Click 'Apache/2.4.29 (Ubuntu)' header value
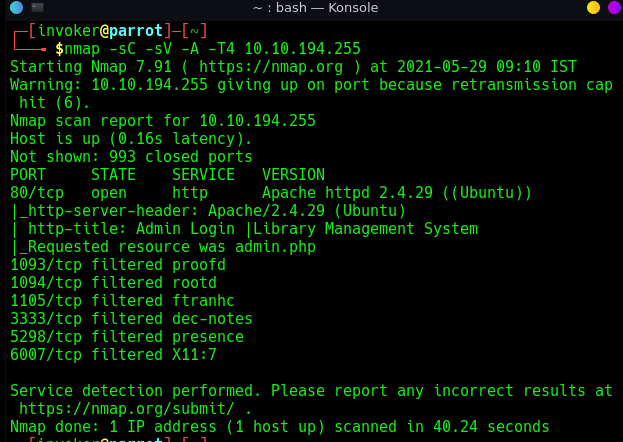This screenshot has width=623, height=442. point(307,211)
